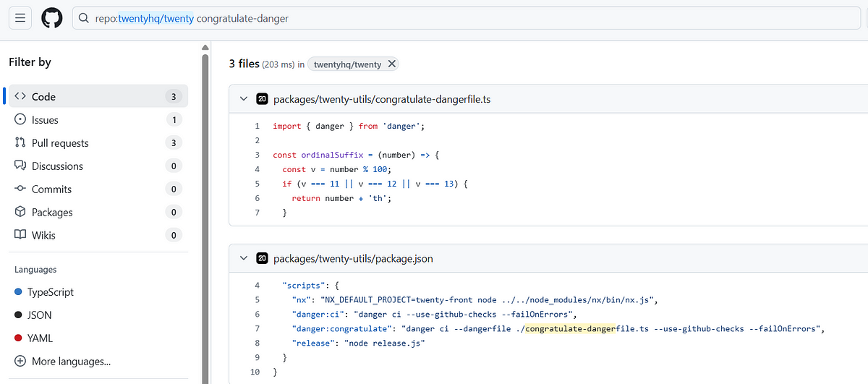Click the search magnifier icon
The width and height of the screenshot is (868, 384).
(x=85, y=18)
